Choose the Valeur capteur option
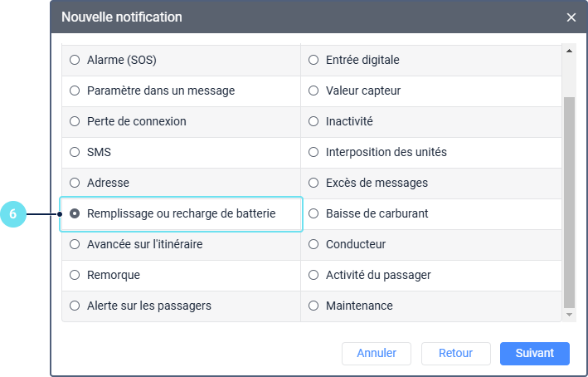The height and width of the screenshot is (377, 588). 313,91
